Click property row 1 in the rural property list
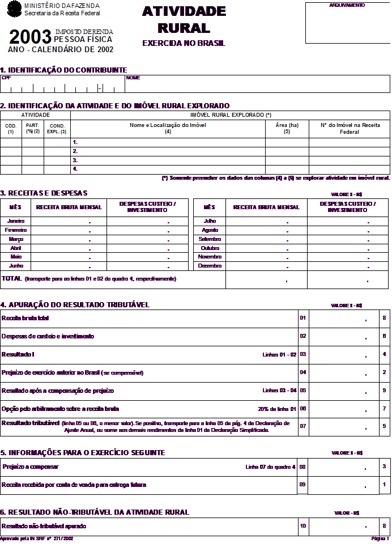392x547 pixels. tap(170, 143)
